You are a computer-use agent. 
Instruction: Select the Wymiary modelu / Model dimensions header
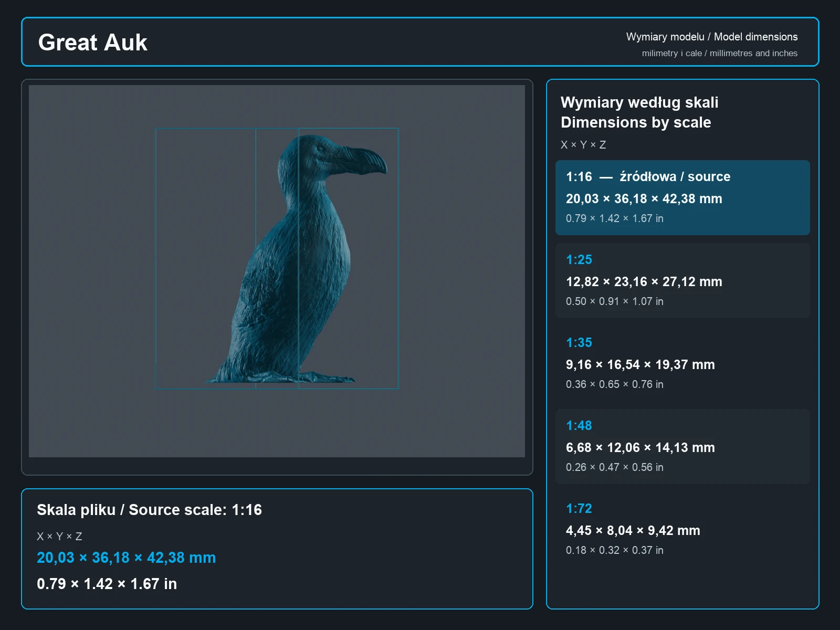click(x=711, y=37)
